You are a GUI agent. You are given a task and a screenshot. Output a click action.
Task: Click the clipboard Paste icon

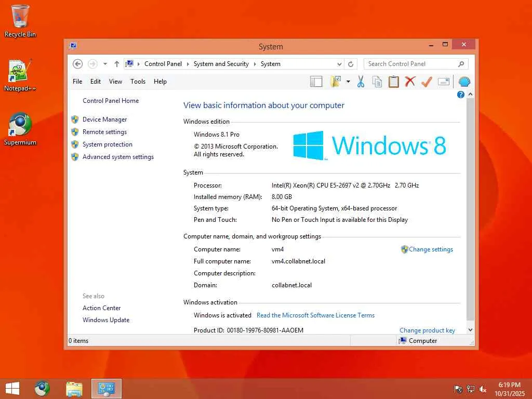pos(394,82)
